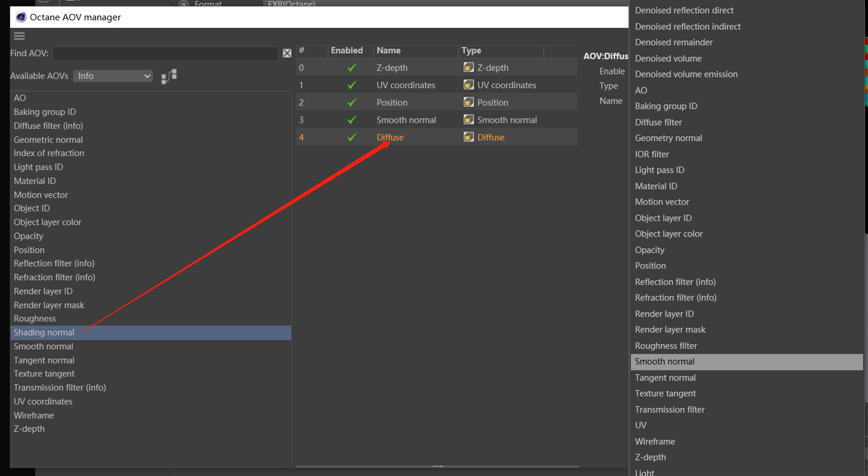Image resolution: width=868 pixels, height=476 pixels.
Task: Click the Smooth normal type icon in row 3
Action: coord(468,120)
